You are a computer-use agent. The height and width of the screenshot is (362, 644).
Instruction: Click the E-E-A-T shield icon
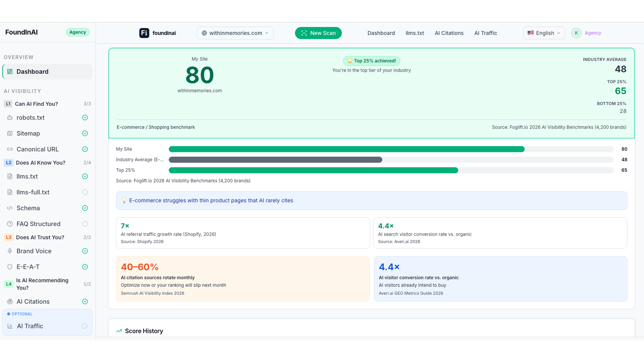click(x=10, y=267)
